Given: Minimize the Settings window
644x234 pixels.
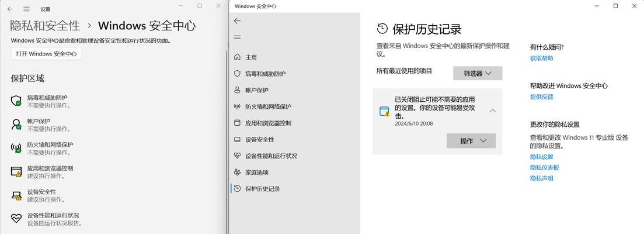Looking at the screenshot, I should [x=181, y=6].
